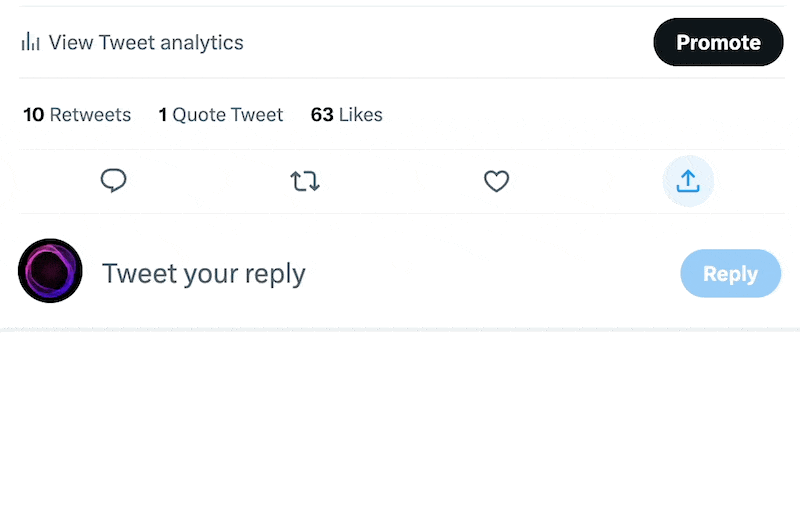Click the purple profile avatar
This screenshot has width=800, height=514.
point(50,271)
